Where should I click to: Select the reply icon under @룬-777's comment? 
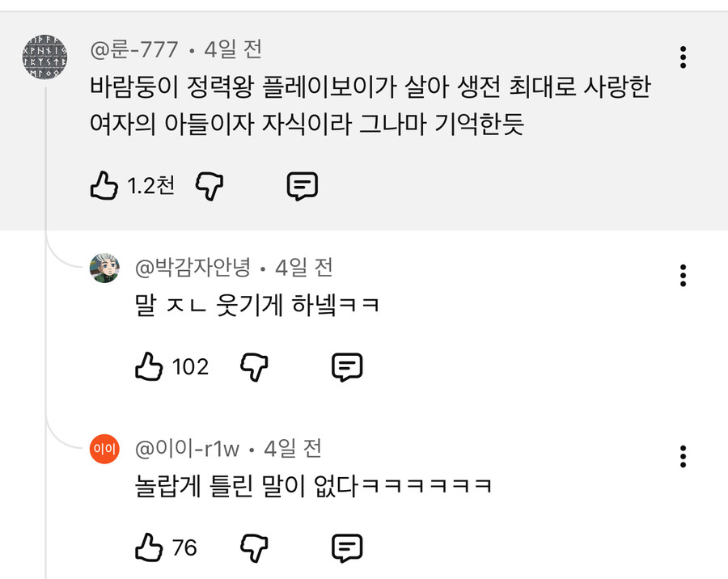[x=303, y=185]
